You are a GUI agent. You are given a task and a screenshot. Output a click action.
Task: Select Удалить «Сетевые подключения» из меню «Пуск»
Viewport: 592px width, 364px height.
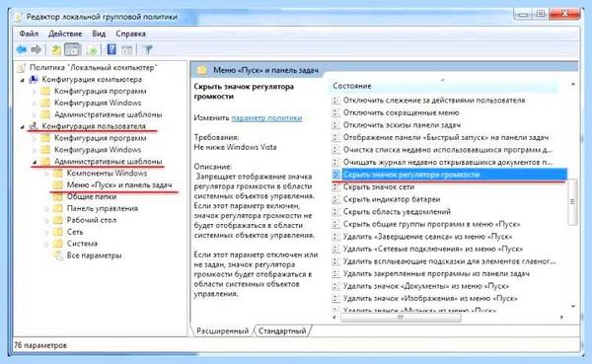point(433,249)
